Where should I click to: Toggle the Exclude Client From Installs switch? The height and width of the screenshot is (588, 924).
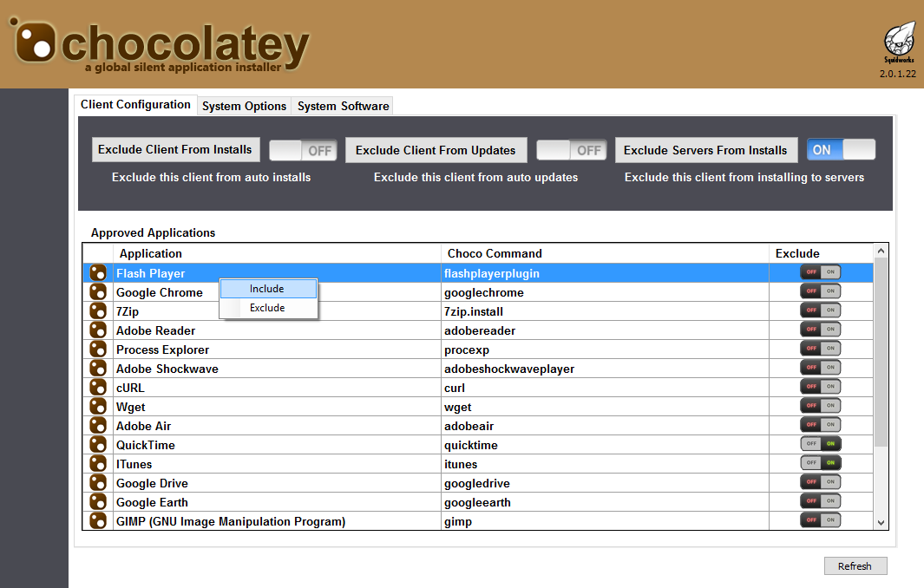point(303,150)
